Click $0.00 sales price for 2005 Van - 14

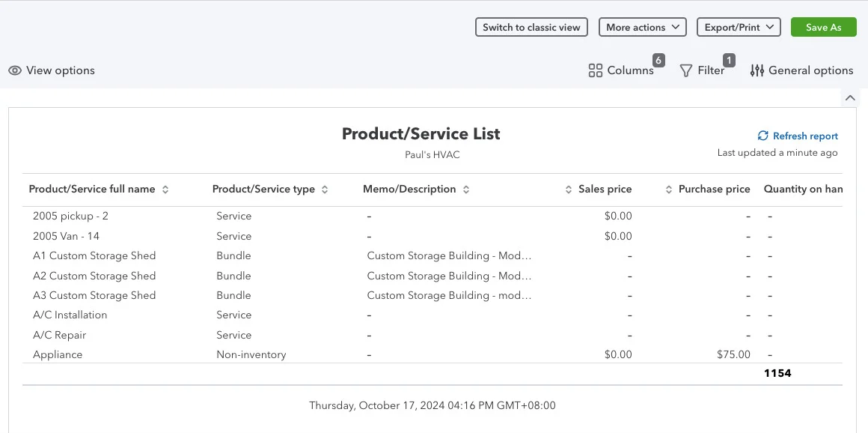(x=618, y=236)
